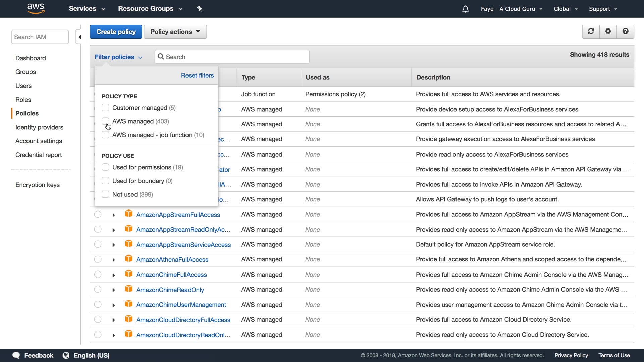Click the refresh policies icon button
This screenshot has height=362, width=644.
[x=591, y=31]
